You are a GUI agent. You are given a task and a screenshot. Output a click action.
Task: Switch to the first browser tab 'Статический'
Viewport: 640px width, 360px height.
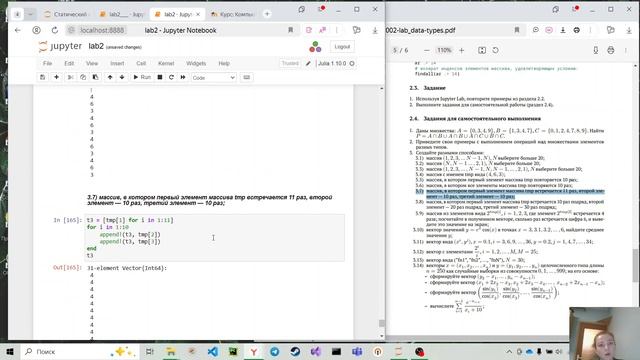67,14
